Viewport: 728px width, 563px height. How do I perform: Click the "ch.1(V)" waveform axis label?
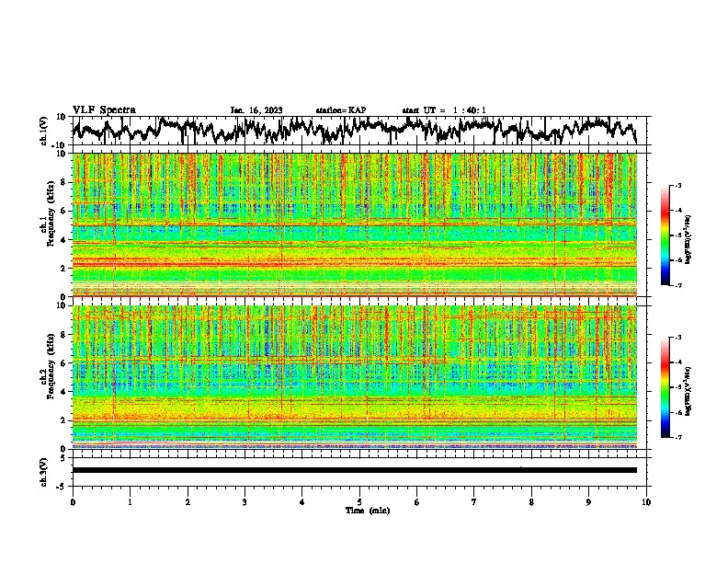coord(44,131)
